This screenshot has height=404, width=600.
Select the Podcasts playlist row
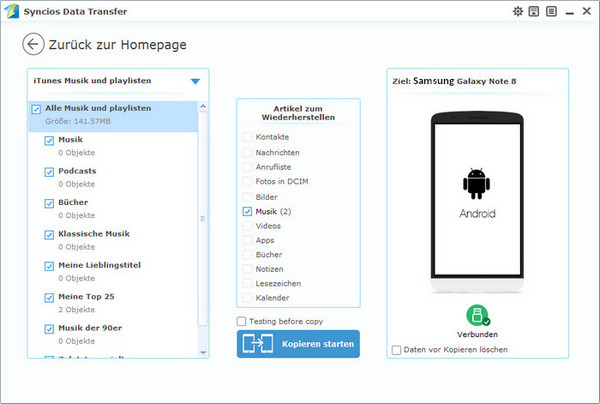point(113,177)
